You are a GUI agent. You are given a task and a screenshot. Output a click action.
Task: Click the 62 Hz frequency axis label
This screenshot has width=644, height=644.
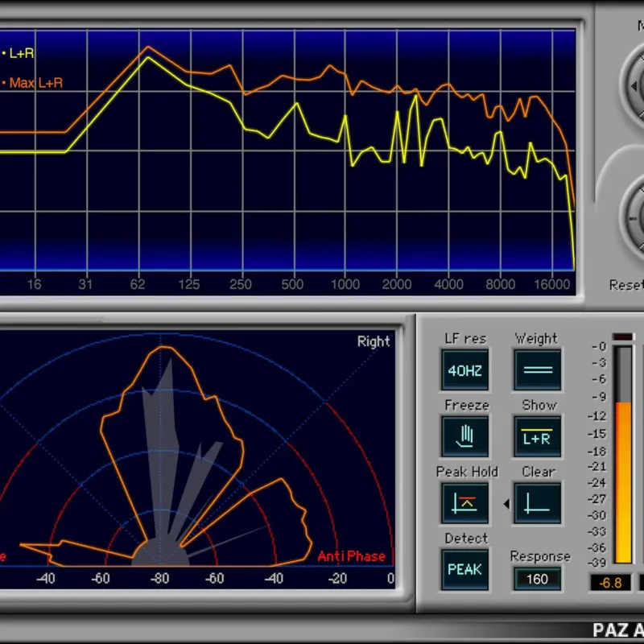pyautogui.click(x=138, y=284)
